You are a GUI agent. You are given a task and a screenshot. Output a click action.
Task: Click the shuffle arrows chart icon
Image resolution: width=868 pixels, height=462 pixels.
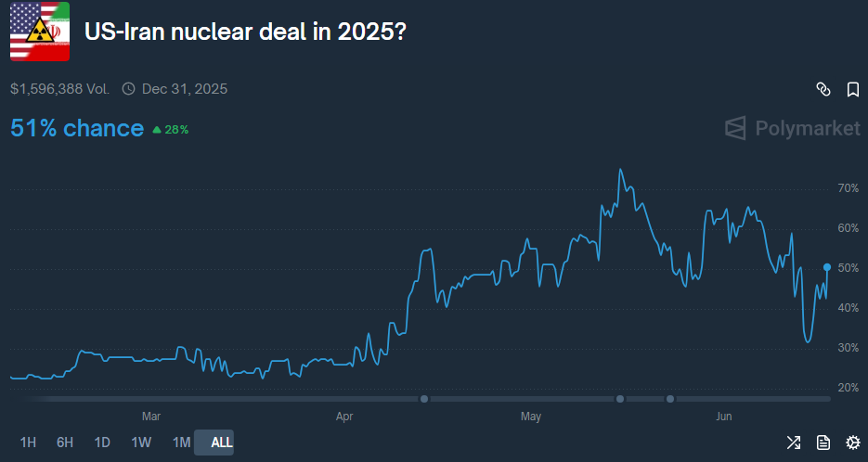[794, 443]
